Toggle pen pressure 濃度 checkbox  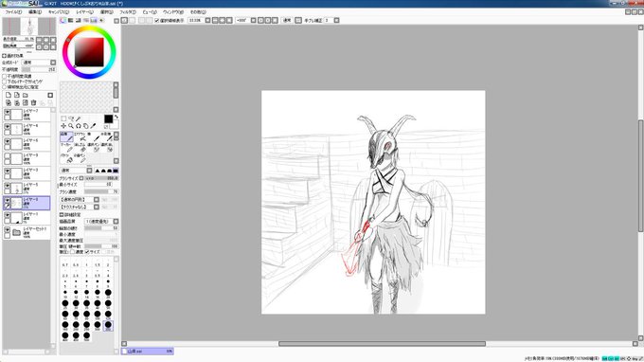[x=73, y=252]
